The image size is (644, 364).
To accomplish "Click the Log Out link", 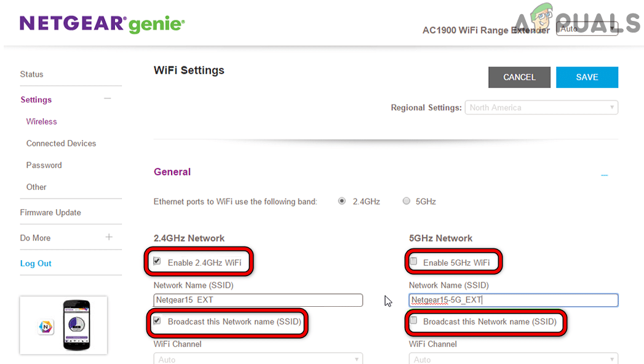I will [36, 263].
